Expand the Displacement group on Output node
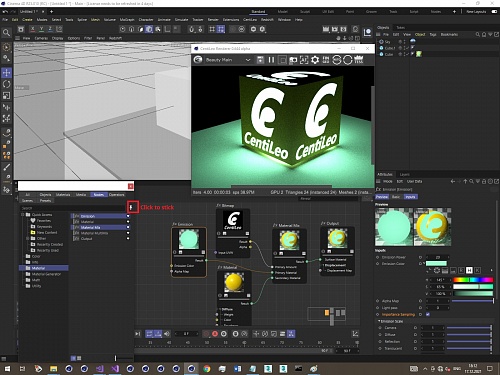 [x=322, y=265]
